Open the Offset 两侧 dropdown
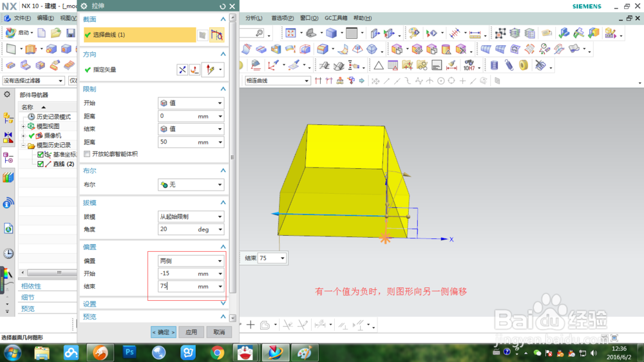The image size is (644, 362). coord(191,261)
